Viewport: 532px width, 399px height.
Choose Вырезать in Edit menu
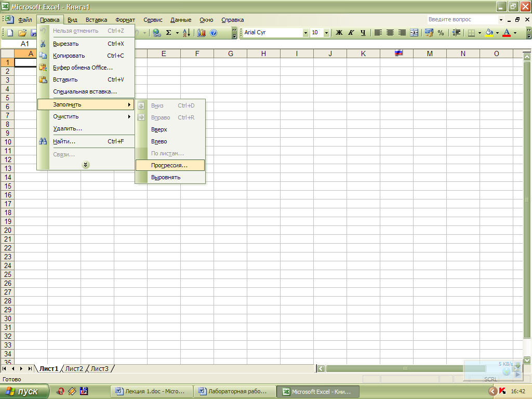tap(86, 44)
